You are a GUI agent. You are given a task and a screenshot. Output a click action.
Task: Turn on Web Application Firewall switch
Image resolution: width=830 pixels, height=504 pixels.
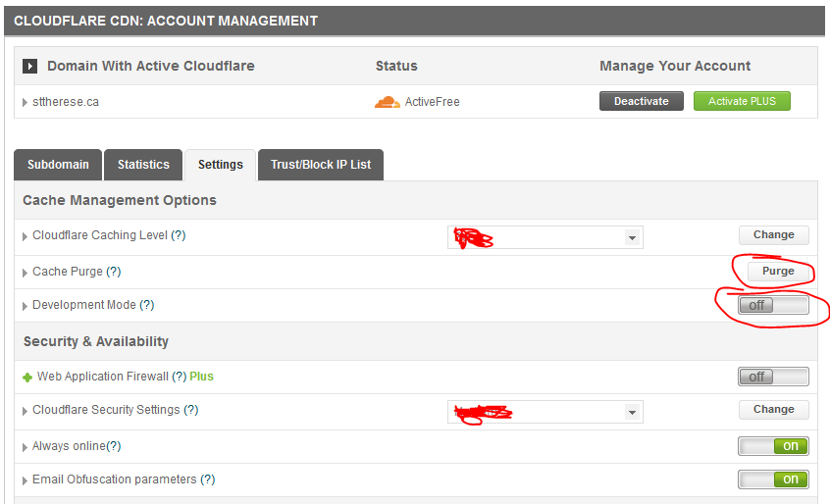coord(773,377)
